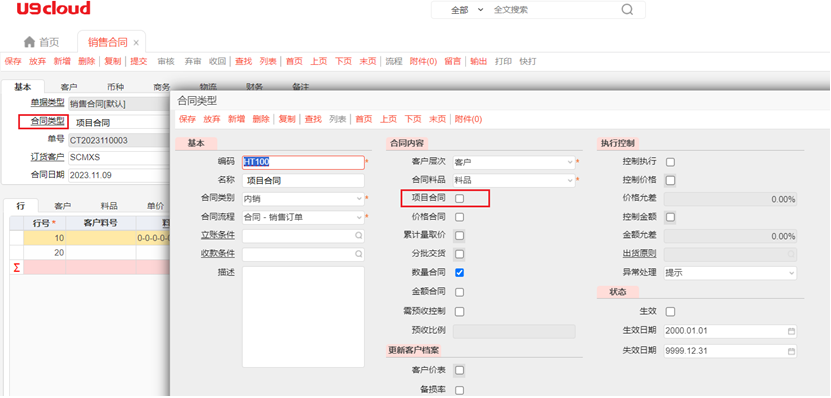Click 输出 in 销售合同 toolbar
Screen dimensions: 831x398
(478, 61)
